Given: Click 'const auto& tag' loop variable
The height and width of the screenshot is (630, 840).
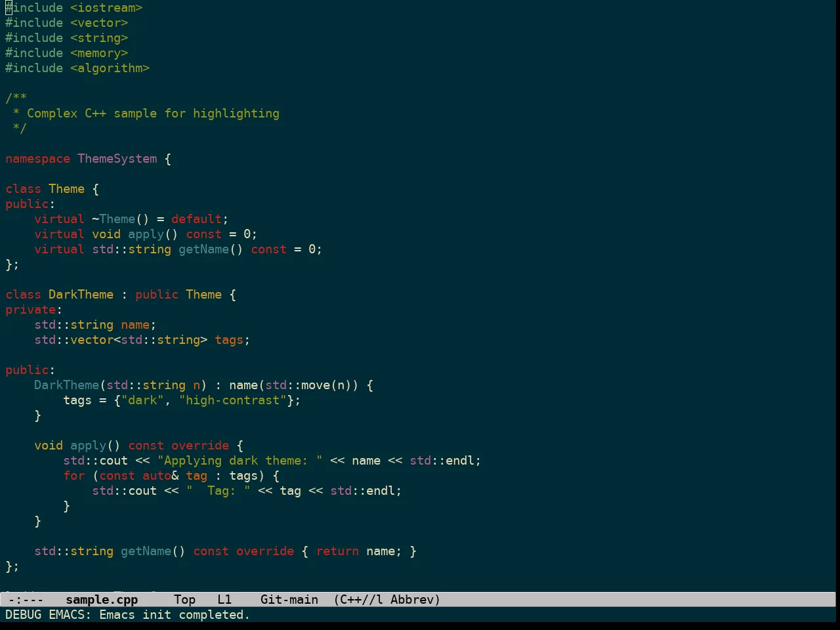Looking at the screenshot, I should (x=153, y=476).
